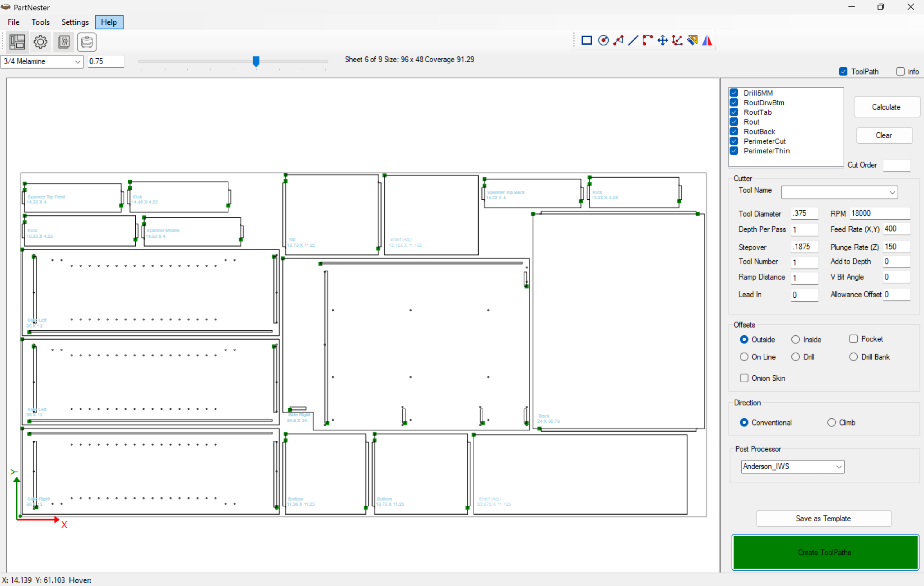
Task: Select the node point edit tool
Action: [x=618, y=41]
